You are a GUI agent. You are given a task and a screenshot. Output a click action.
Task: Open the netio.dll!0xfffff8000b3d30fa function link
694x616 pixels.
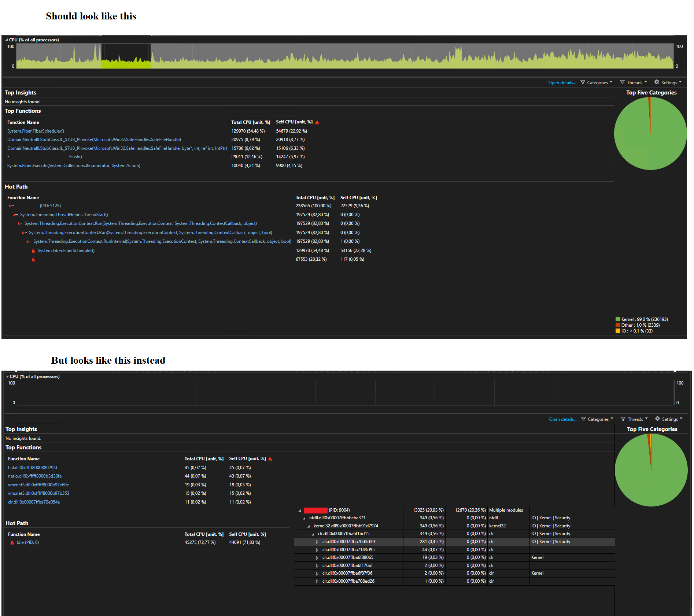point(35,476)
